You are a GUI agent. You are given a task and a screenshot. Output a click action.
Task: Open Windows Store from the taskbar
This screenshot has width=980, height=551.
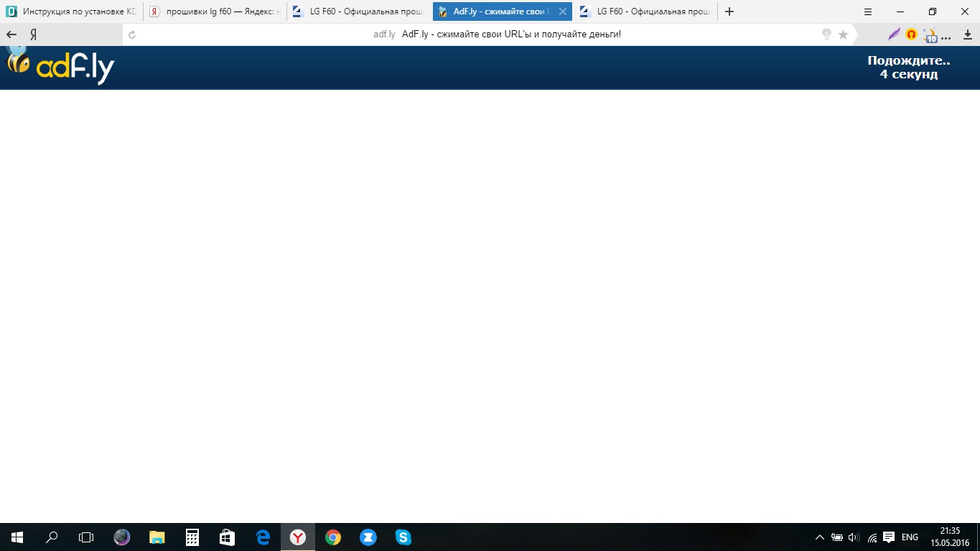coord(227,537)
